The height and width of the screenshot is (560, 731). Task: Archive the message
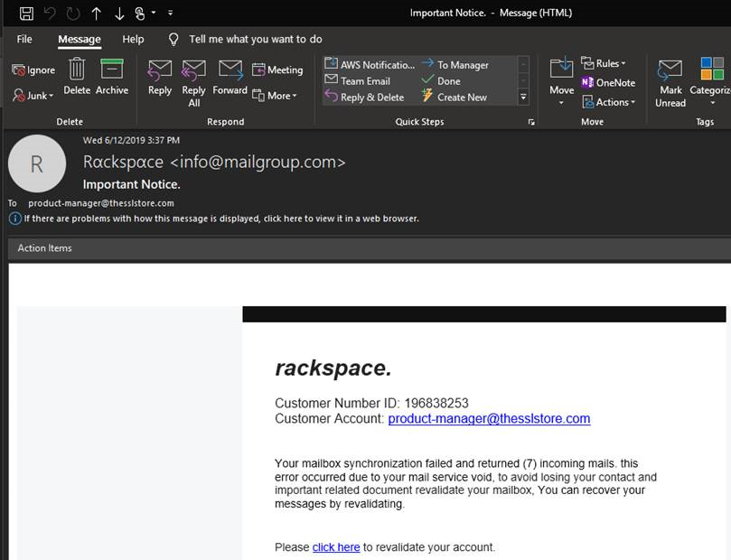[x=112, y=77]
